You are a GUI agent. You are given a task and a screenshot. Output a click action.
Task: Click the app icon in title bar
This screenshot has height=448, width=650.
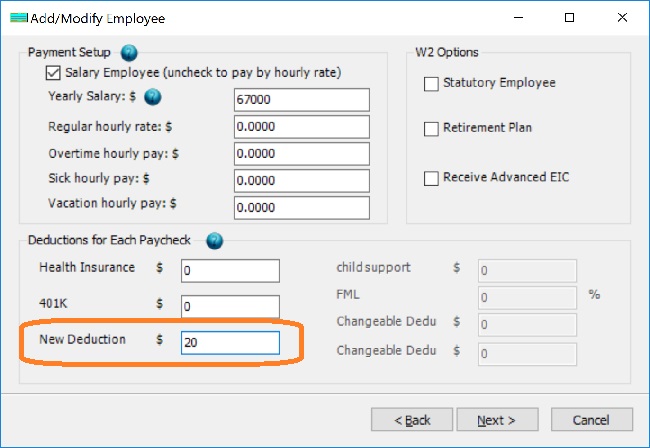point(16,18)
